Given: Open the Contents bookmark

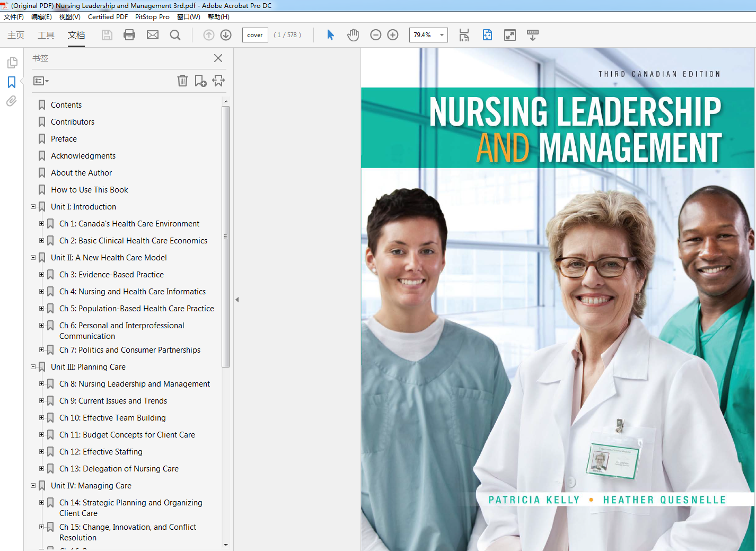Looking at the screenshot, I should [66, 105].
